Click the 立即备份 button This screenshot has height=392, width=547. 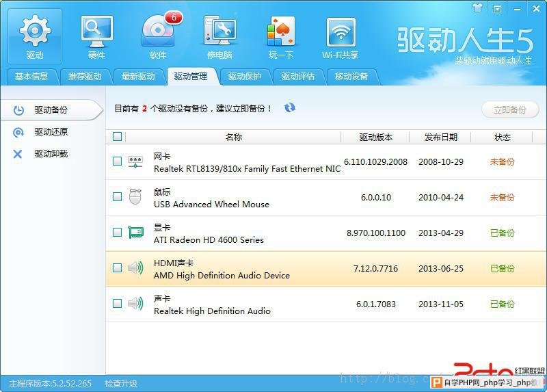[509, 110]
